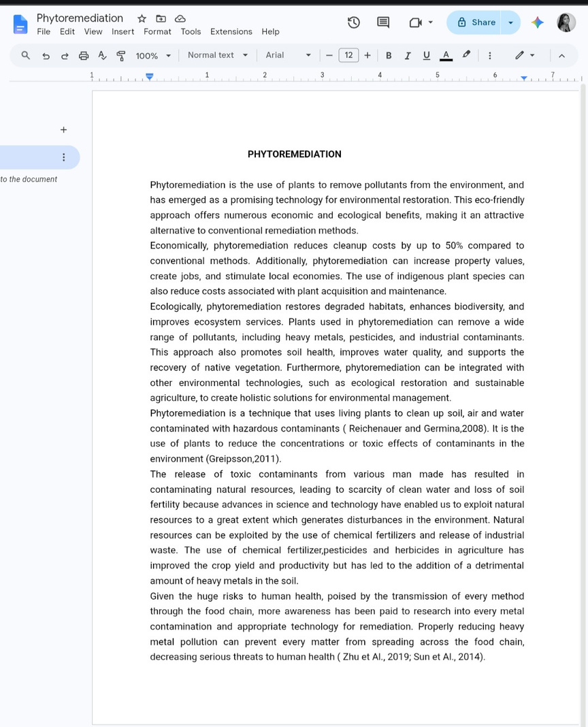Add a document tab with plus icon
588x727 pixels.
coord(63,130)
